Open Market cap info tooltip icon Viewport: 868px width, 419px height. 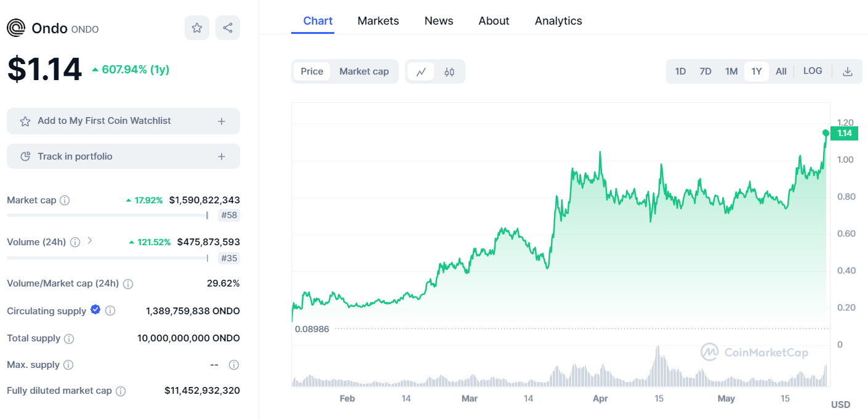(65, 200)
